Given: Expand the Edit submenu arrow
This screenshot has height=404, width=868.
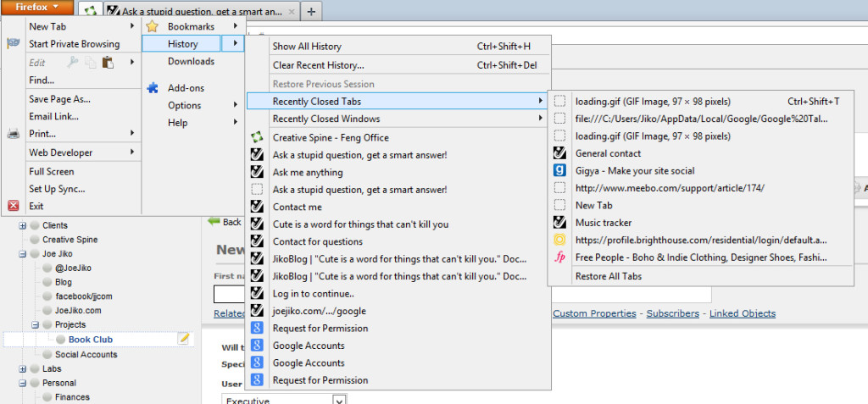Looking at the screenshot, I should [x=132, y=62].
